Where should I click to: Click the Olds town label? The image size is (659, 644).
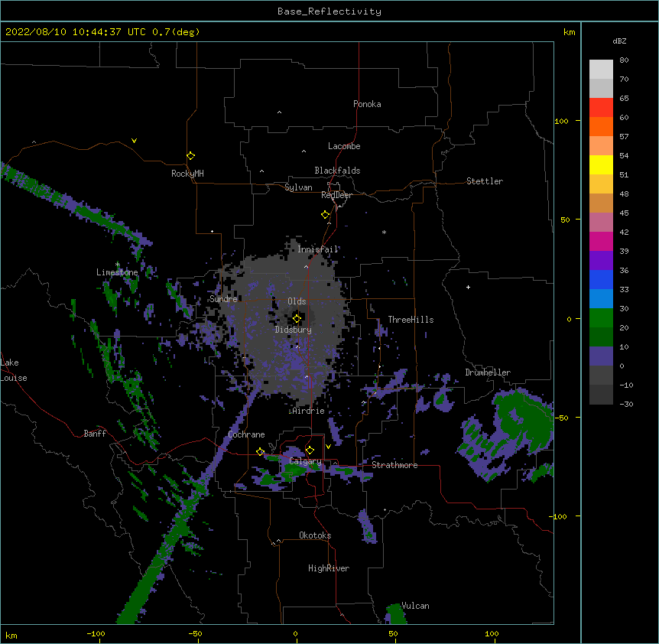pos(297,301)
